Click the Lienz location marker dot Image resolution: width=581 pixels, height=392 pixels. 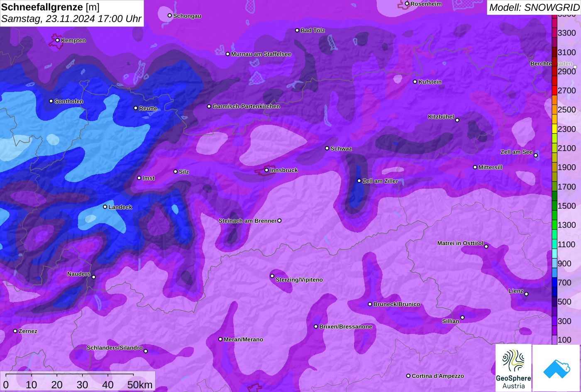(526, 294)
